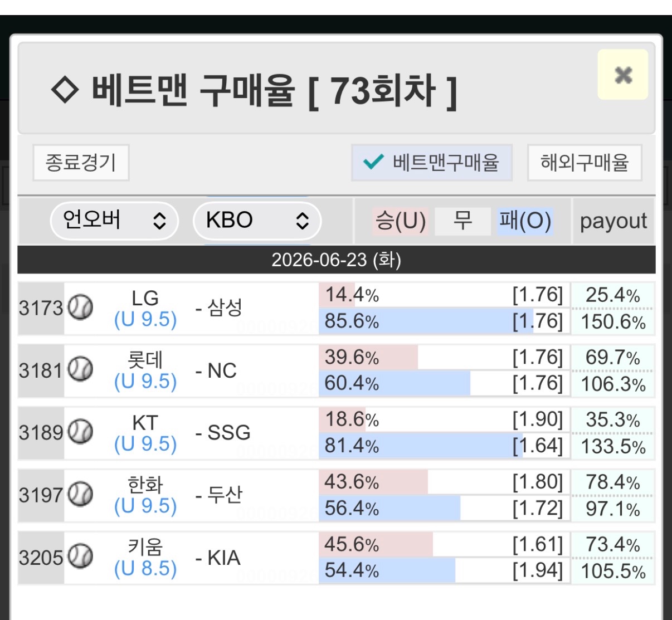Switch to 해외구매율 view
The height and width of the screenshot is (620, 672).
[x=585, y=163]
